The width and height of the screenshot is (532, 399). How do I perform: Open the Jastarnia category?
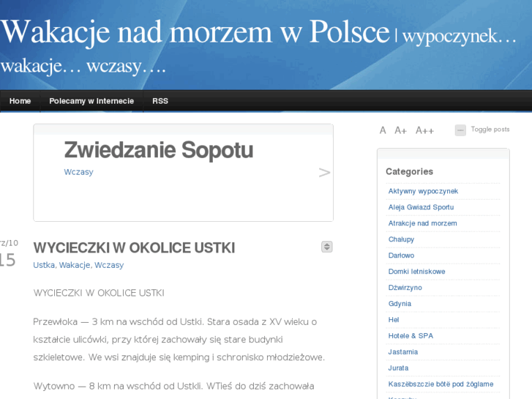(x=402, y=352)
